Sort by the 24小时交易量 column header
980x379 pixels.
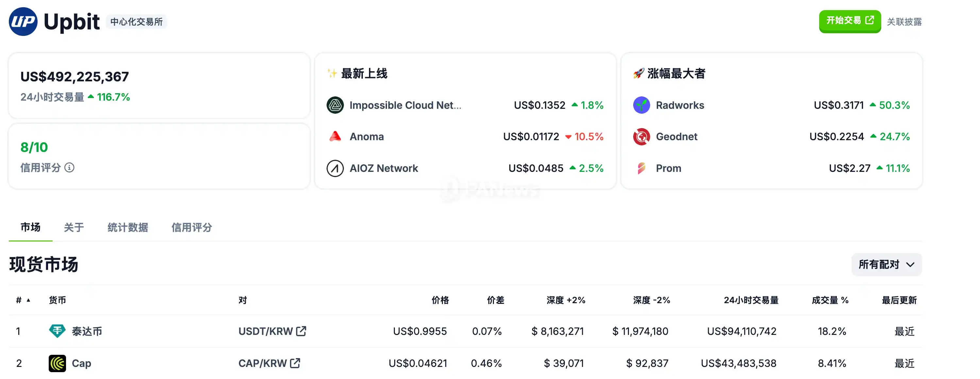[x=751, y=300]
